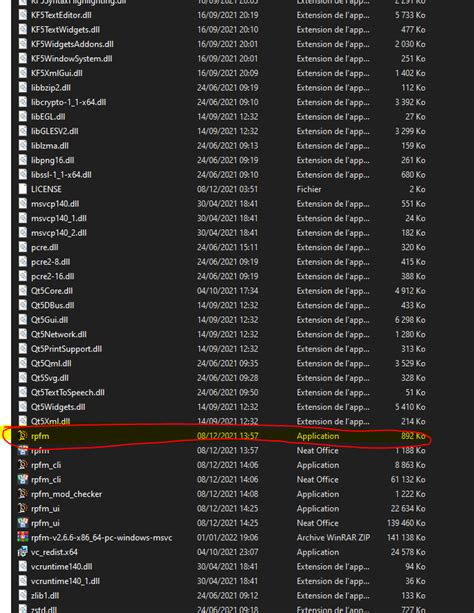Select the file name pcre2-8.dll
The height and width of the screenshot is (613, 474).
point(50,262)
